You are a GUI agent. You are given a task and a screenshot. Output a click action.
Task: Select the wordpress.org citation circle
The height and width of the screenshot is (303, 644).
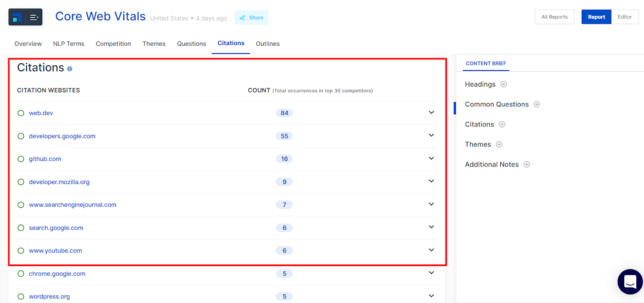click(21, 297)
